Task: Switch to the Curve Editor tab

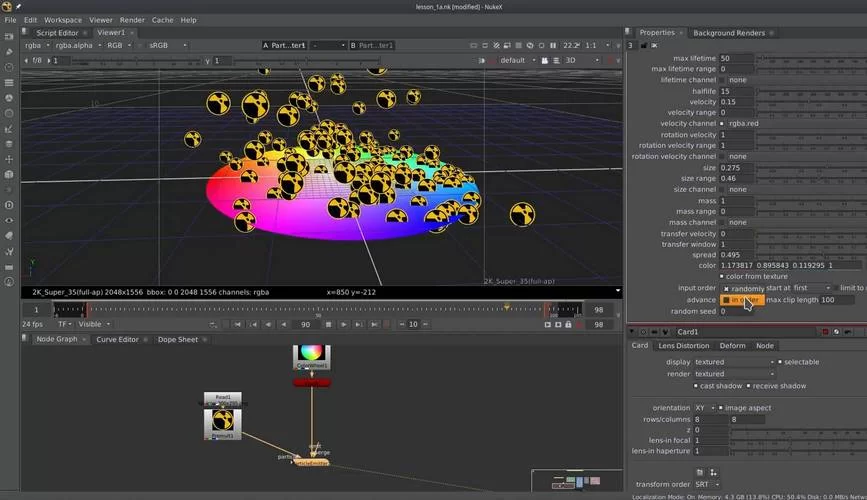Action: [x=117, y=339]
